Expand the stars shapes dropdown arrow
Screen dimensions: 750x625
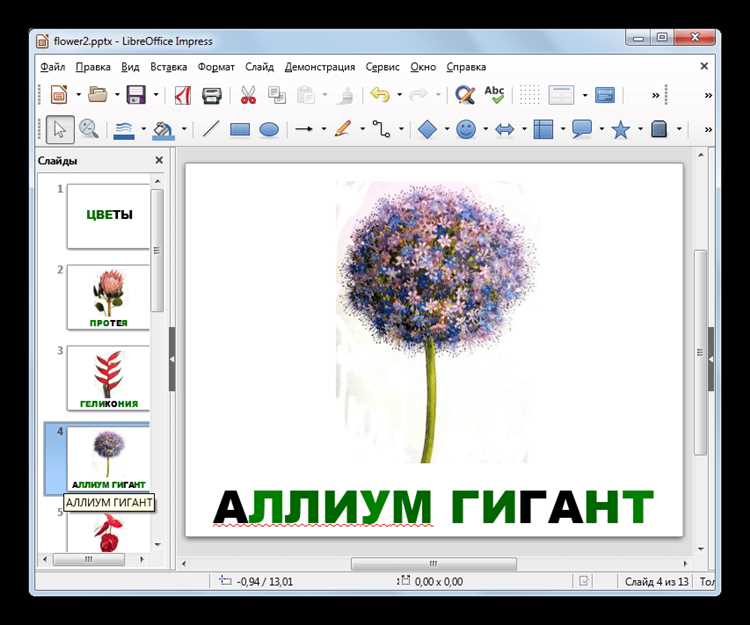tap(640, 129)
